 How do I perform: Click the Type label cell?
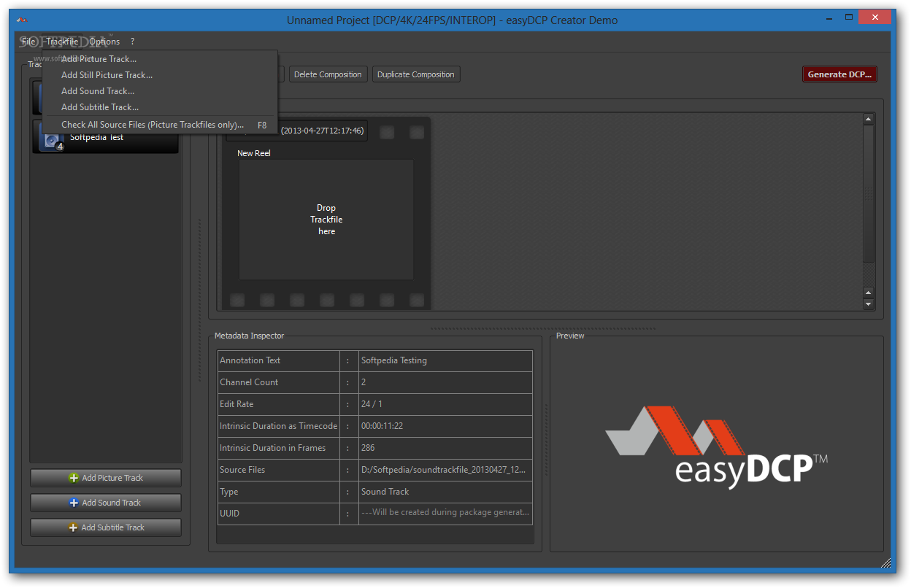point(279,492)
